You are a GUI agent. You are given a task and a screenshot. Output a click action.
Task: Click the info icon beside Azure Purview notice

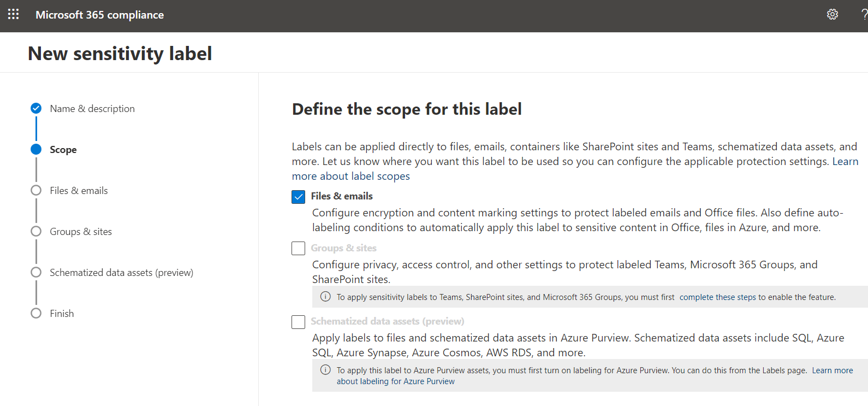coord(325,370)
